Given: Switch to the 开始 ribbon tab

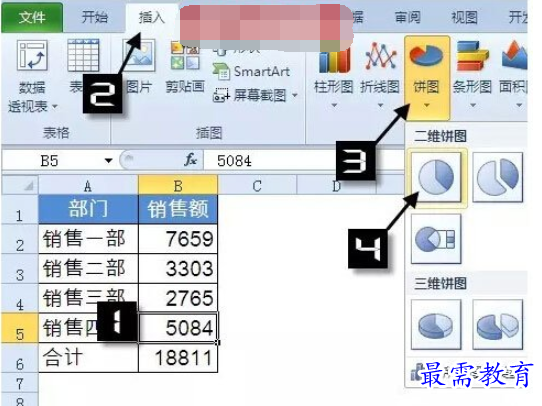Looking at the screenshot, I should pos(95,17).
